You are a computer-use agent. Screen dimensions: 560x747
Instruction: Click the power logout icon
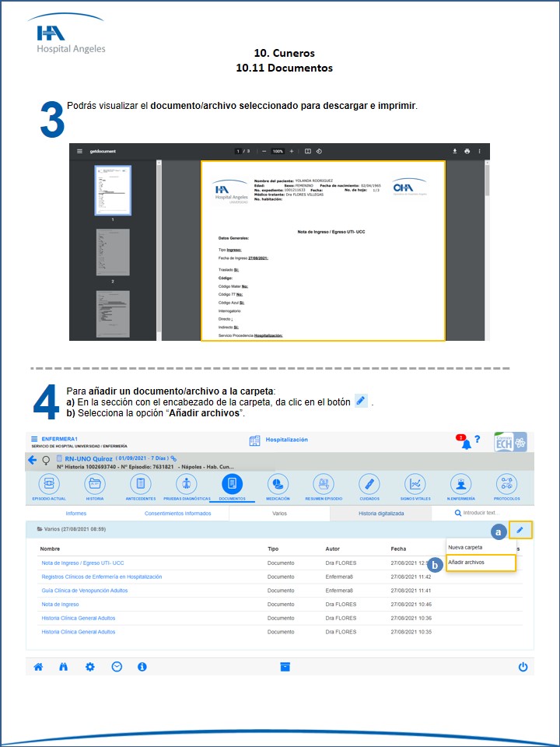point(523,667)
